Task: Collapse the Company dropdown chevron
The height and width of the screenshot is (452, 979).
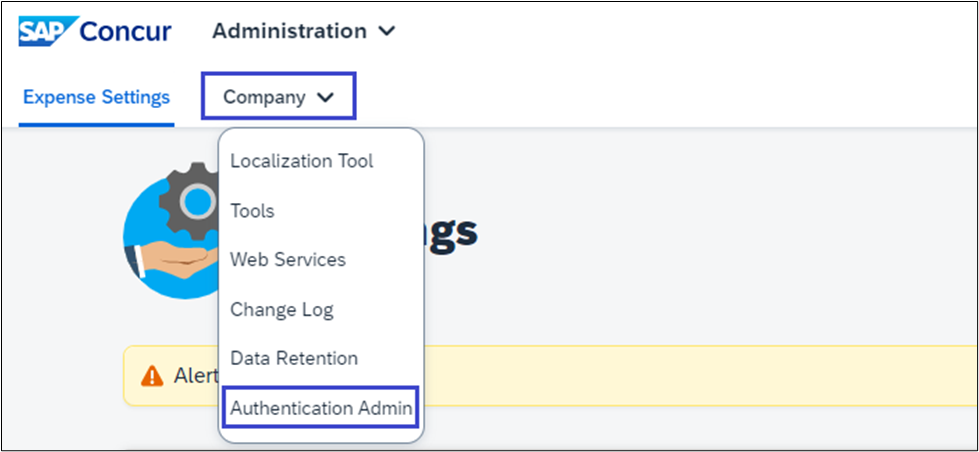Action: (323, 98)
